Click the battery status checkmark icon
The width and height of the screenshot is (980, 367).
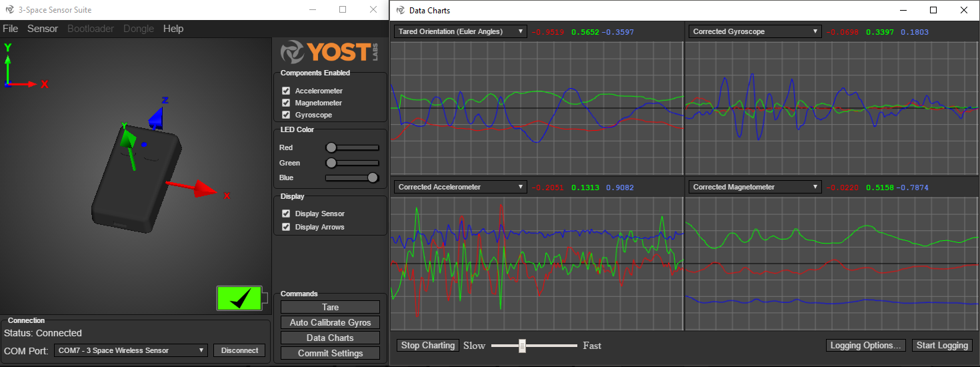coord(241,298)
